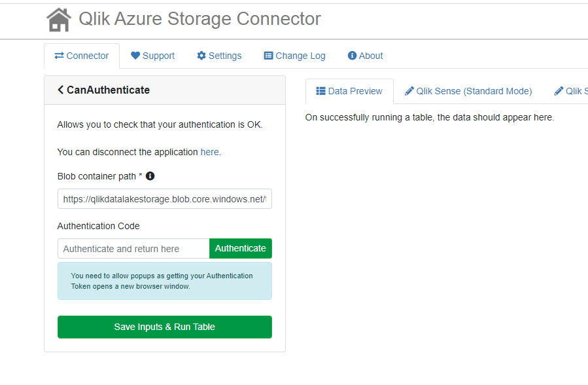Viewport: 588px width, 385px height.
Task: Open the Blob container path tooltip info icon
Action: click(150, 175)
